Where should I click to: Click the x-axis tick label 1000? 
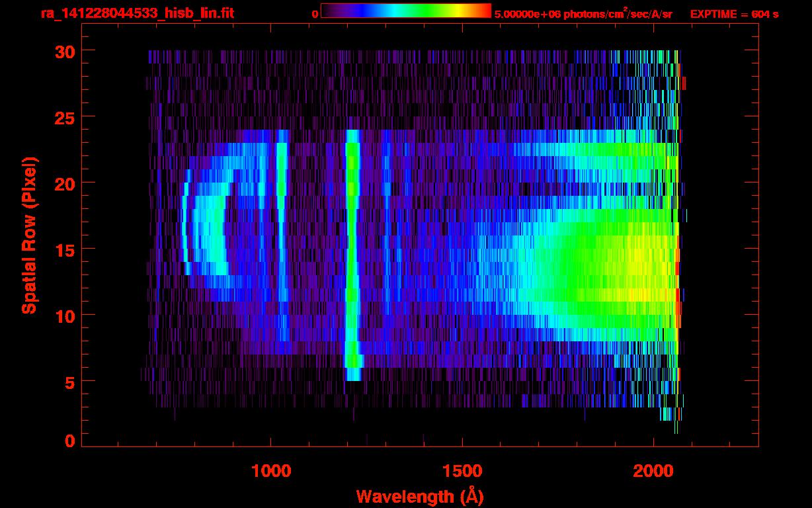[271, 470]
